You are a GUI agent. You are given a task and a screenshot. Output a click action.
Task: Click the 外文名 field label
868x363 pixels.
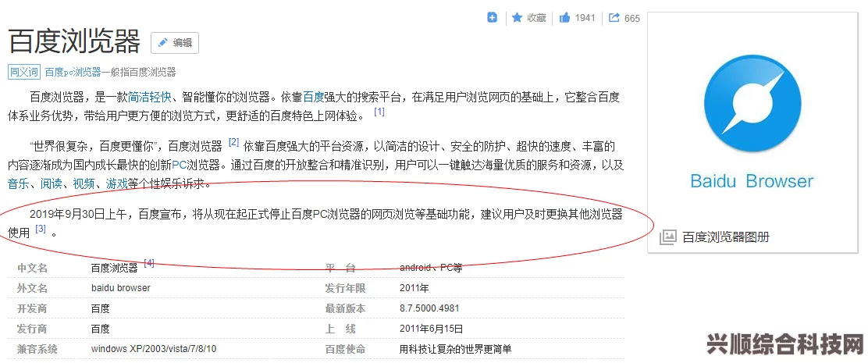pos(33,288)
